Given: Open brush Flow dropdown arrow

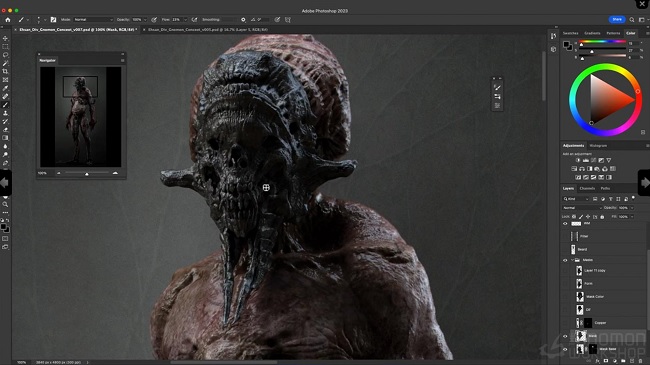Looking at the screenshot, I should click(185, 19).
